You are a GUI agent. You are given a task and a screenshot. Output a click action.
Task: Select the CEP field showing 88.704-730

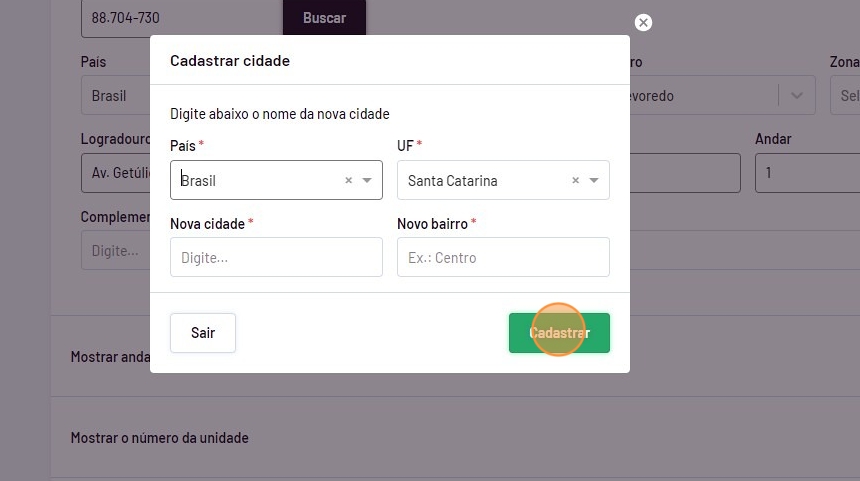pyautogui.click(x=180, y=18)
